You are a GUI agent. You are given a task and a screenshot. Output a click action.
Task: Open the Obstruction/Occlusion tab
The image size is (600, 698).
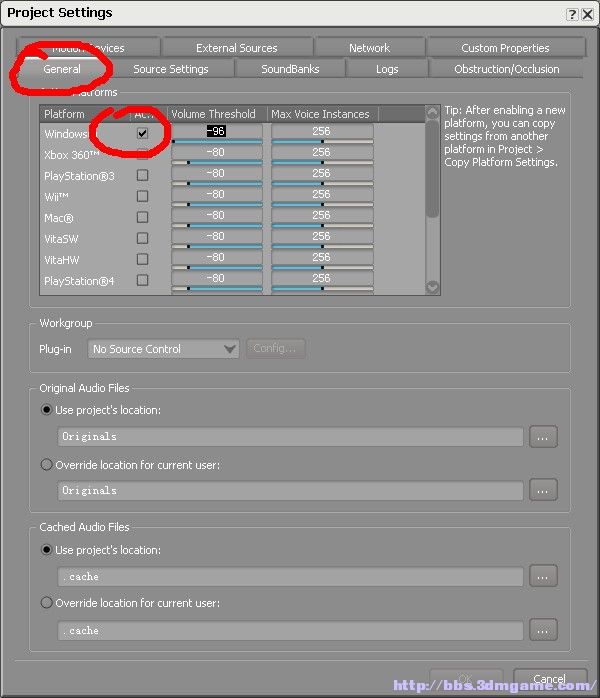[507, 69]
